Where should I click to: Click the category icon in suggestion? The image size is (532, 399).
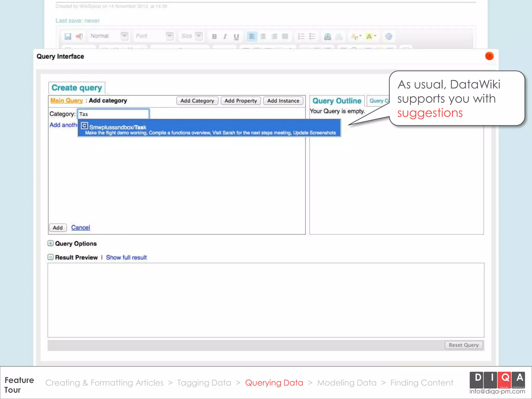[x=84, y=126]
